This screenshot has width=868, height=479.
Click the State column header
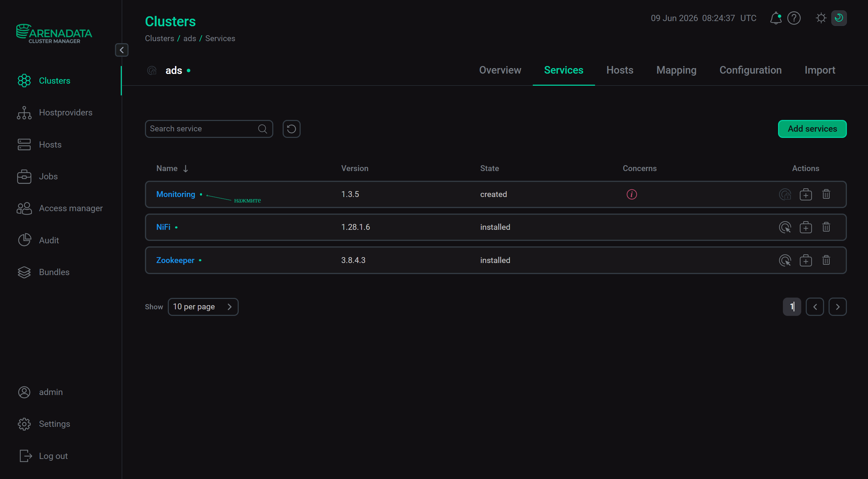[490, 168]
